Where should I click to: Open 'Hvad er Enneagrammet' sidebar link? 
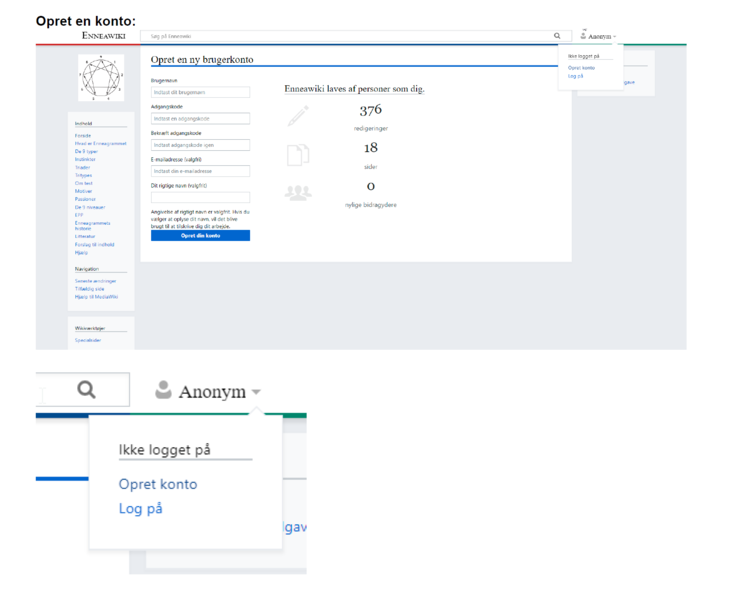pos(101,144)
